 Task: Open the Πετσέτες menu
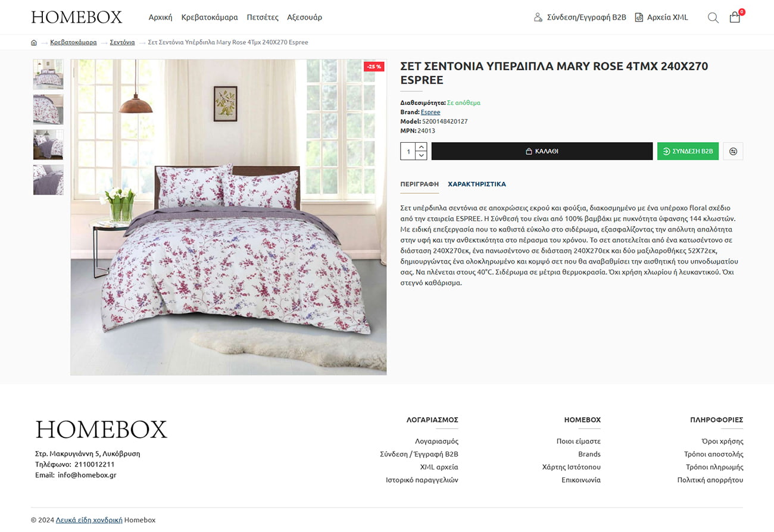point(263,17)
